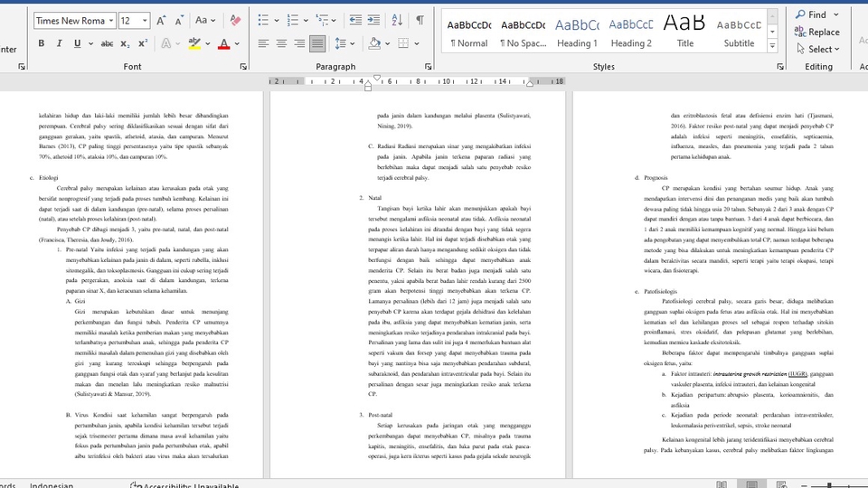Viewport: 868px width, 488px height.
Task: Click Replace in Editing group
Action: [817, 32]
